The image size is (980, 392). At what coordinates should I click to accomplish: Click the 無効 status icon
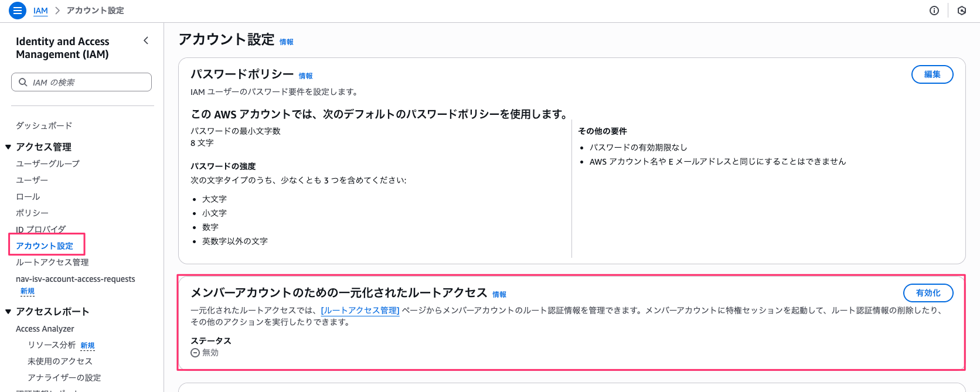coord(195,353)
